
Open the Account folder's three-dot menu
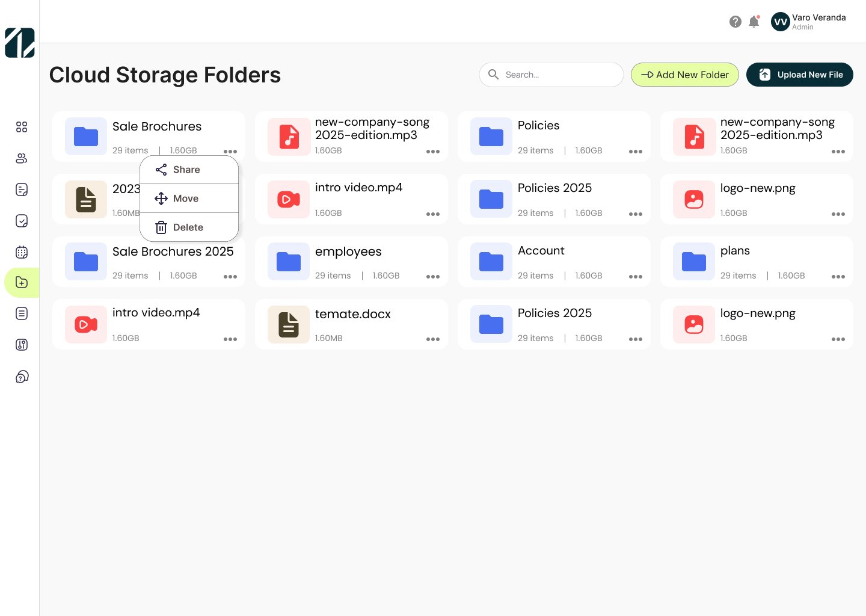(635, 277)
